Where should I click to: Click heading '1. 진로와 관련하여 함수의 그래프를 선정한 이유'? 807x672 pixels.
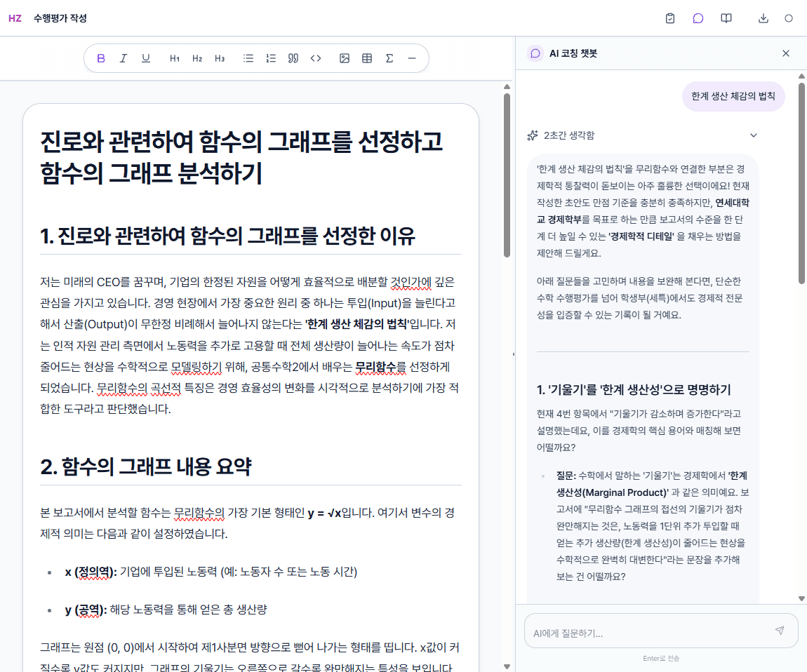(227, 236)
